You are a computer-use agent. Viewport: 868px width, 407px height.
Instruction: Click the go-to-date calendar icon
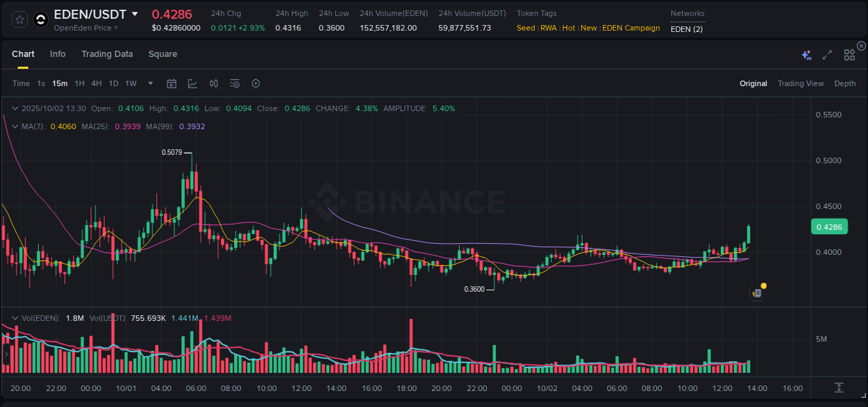[x=172, y=83]
